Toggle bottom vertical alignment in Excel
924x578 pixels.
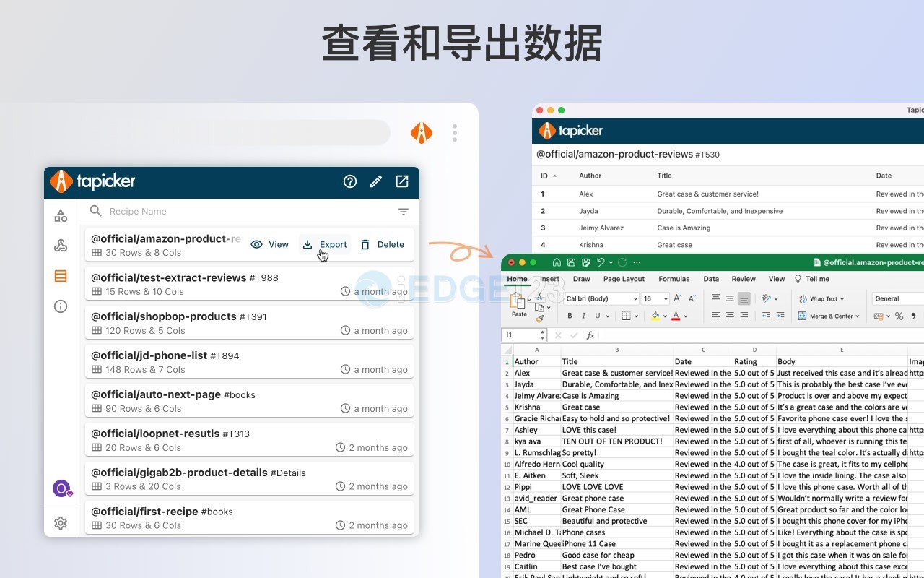744,298
